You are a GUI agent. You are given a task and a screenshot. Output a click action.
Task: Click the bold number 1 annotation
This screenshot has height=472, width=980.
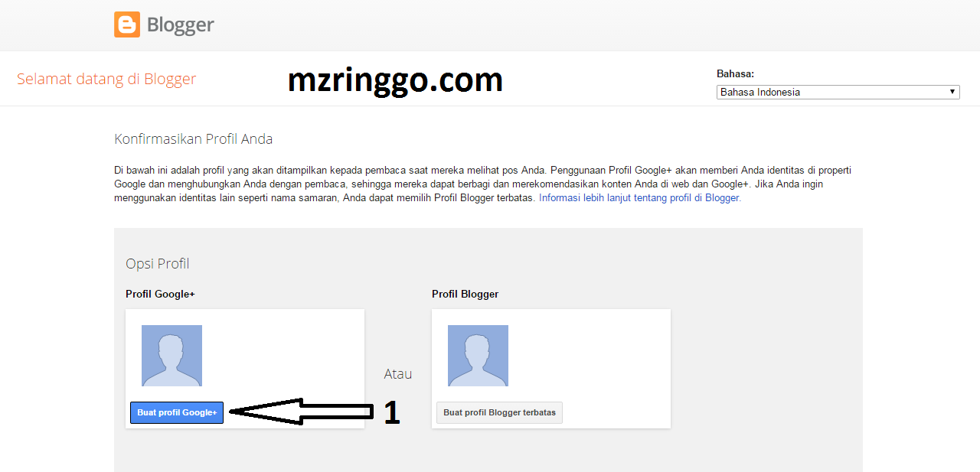391,413
